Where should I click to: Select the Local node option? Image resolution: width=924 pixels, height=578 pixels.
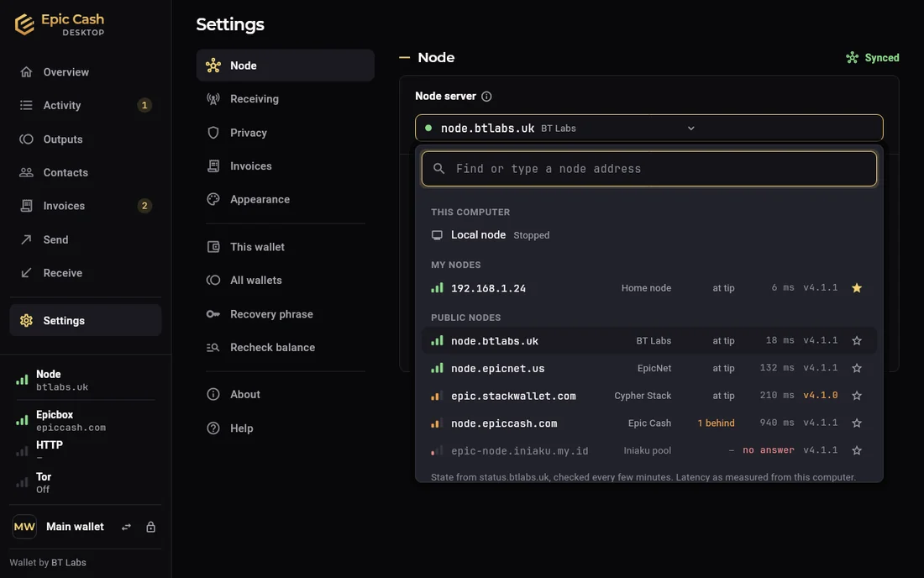648,235
